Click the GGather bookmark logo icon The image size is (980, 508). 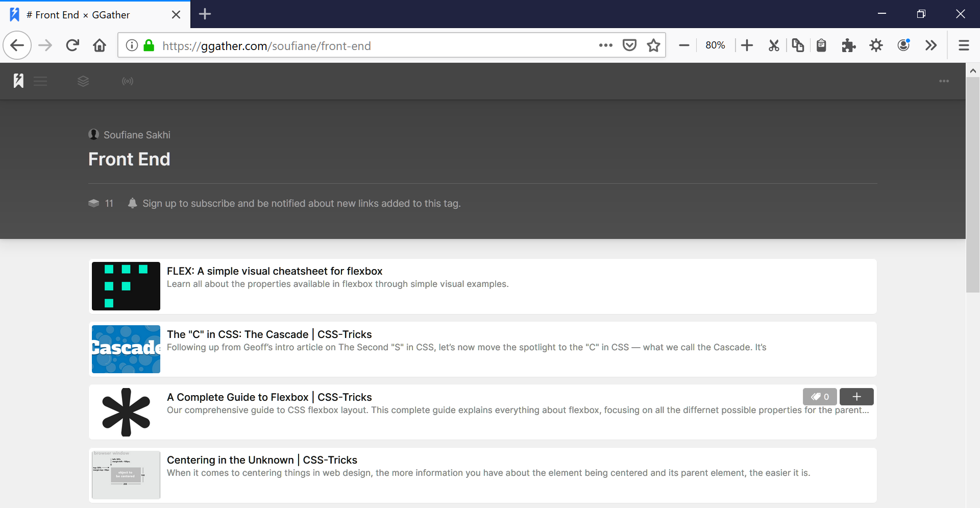(x=18, y=81)
